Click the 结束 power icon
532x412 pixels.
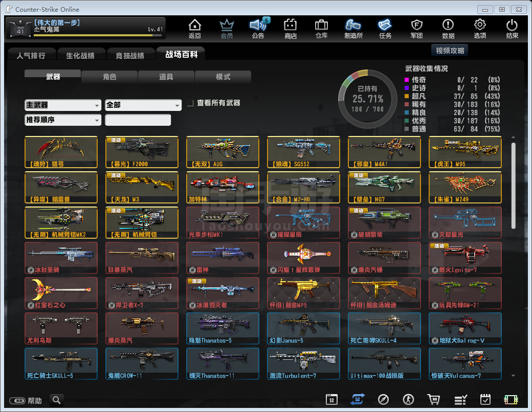pyautogui.click(x=512, y=29)
